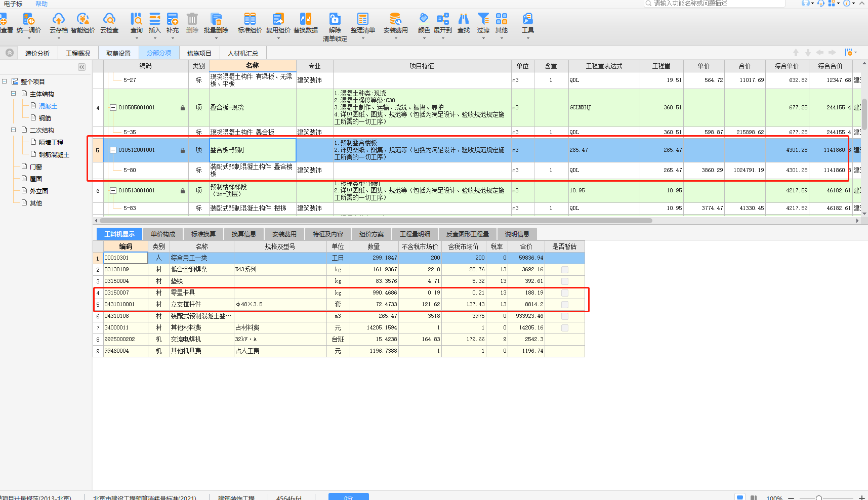The height and width of the screenshot is (500, 868).
Task: Click 替换数据 replace data icon
Action: pos(306,20)
